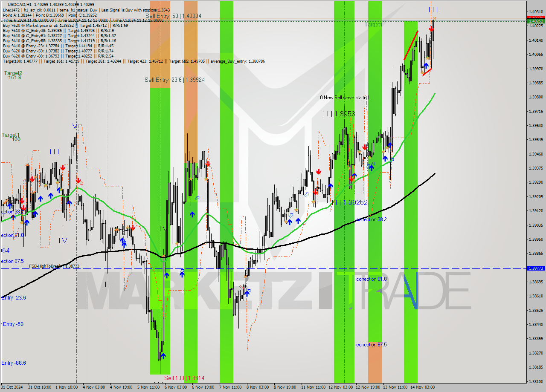This screenshot has width=546, height=392.
Task: Click the '14 Nov 03:00' time axis label
Action: coord(422,387)
